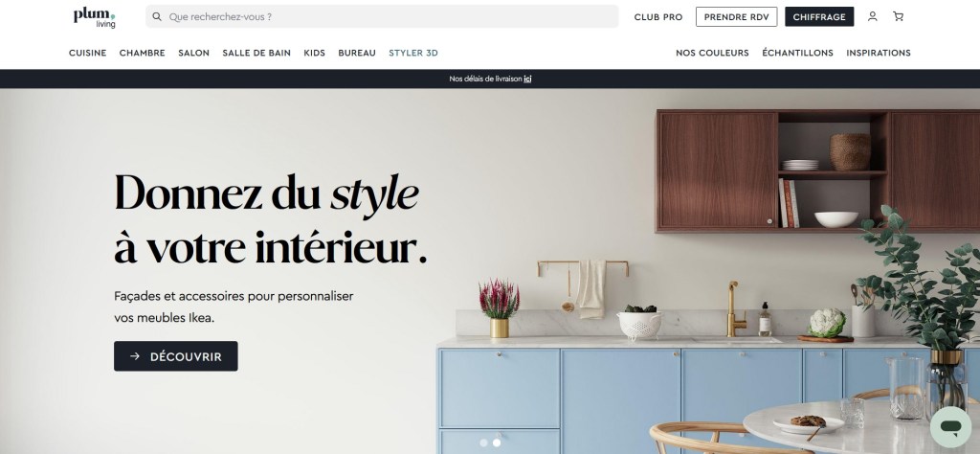Focus the "Que recherchez-vous ?" search field
Screen dimensions: 980x454
382,17
